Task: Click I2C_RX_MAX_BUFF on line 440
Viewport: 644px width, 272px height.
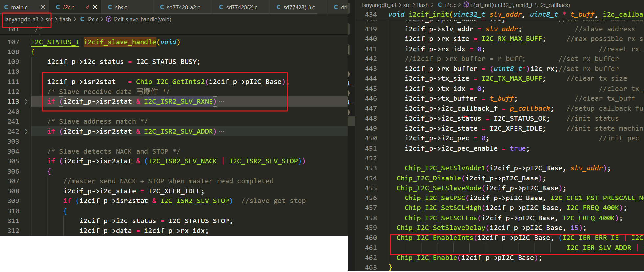Action: [x=512, y=39]
